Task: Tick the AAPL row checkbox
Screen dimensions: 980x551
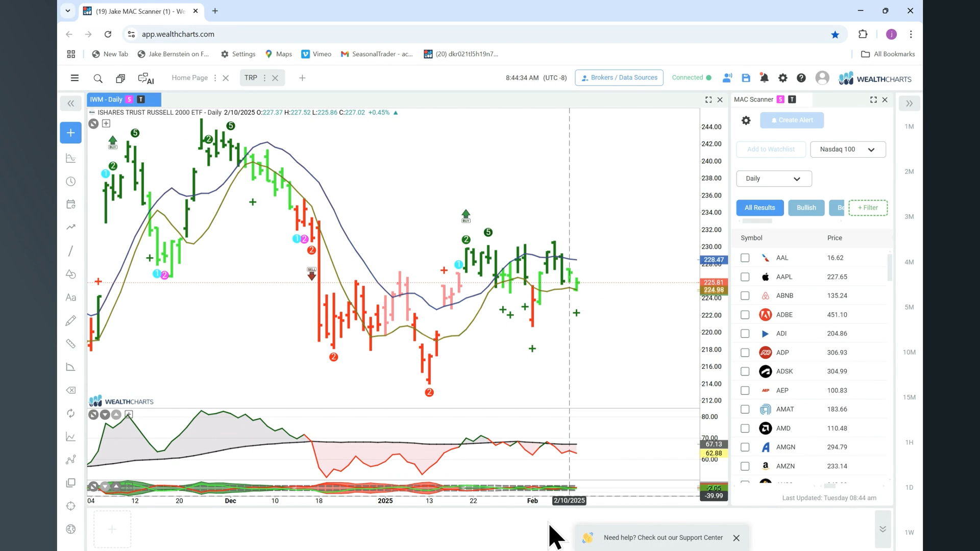Action: [745, 277]
